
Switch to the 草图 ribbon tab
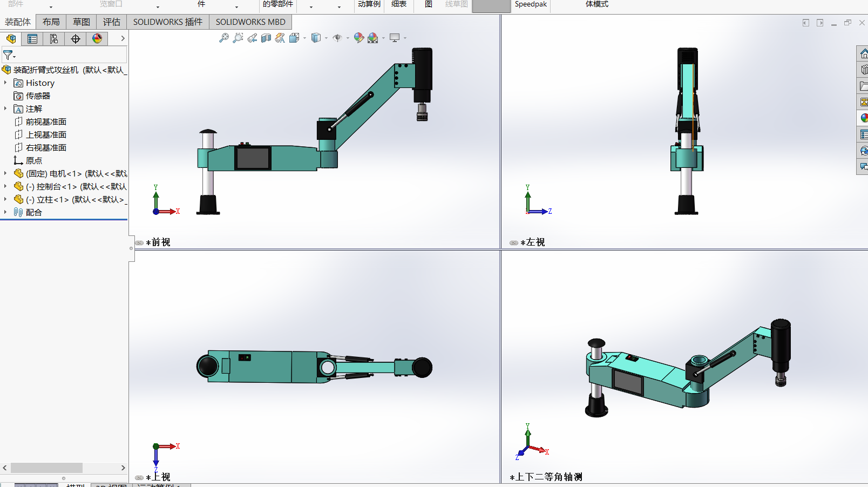pos(82,22)
